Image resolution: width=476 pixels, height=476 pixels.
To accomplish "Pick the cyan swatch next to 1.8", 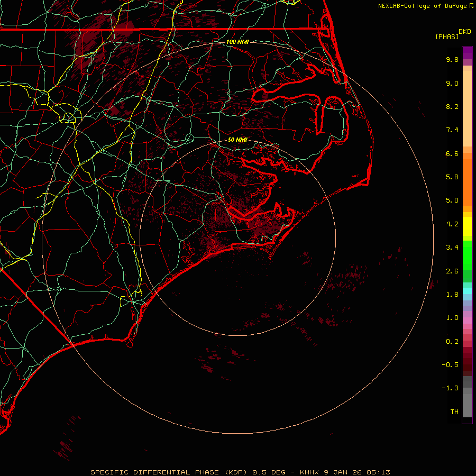I will click(x=467, y=290).
